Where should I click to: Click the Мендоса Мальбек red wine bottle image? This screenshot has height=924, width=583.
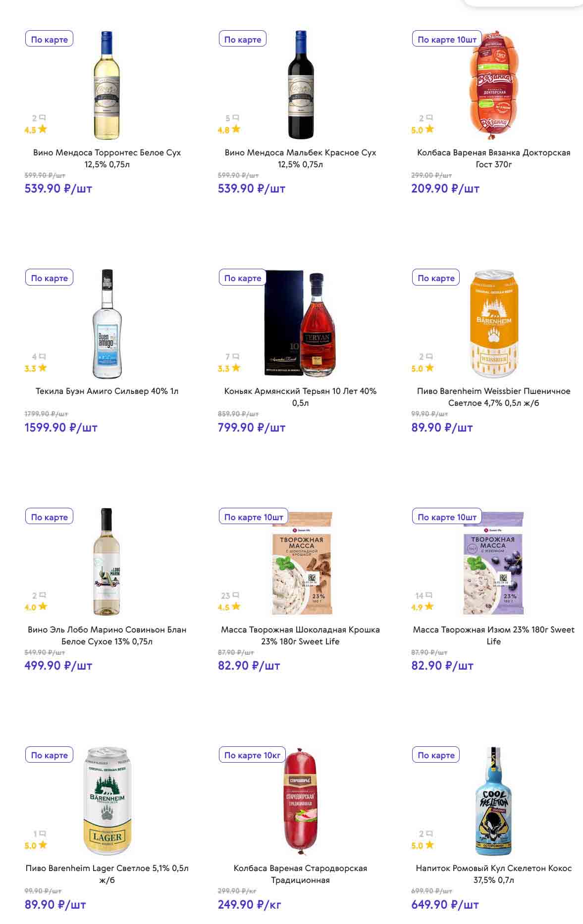point(300,85)
